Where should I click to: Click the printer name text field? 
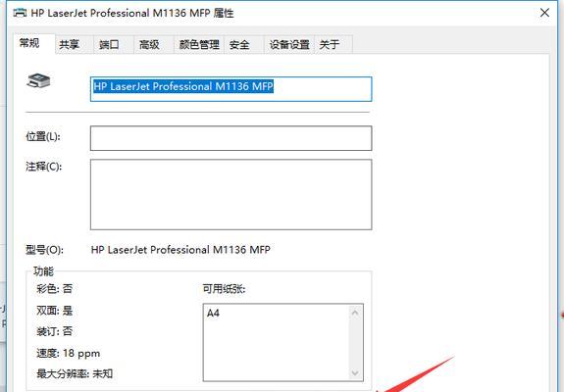point(231,89)
